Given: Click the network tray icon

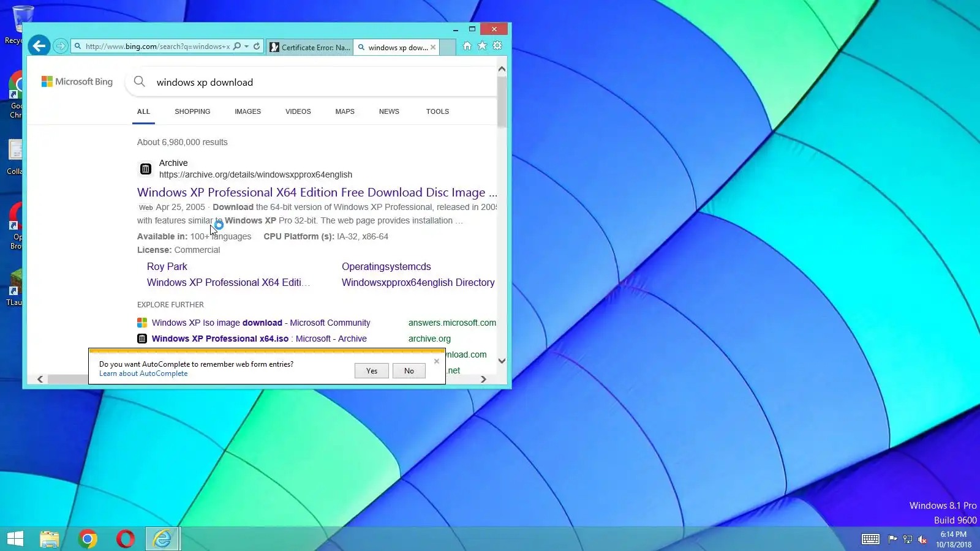Looking at the screenshot, I should (908, 539).
